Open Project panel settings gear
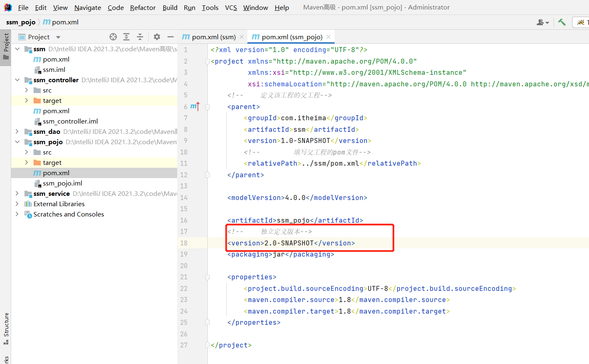This screenshot has width=589, height=364. pos(157,37)
